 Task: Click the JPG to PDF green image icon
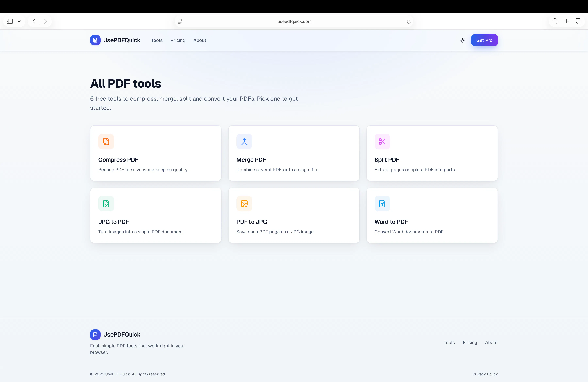[x=106, y=203]
